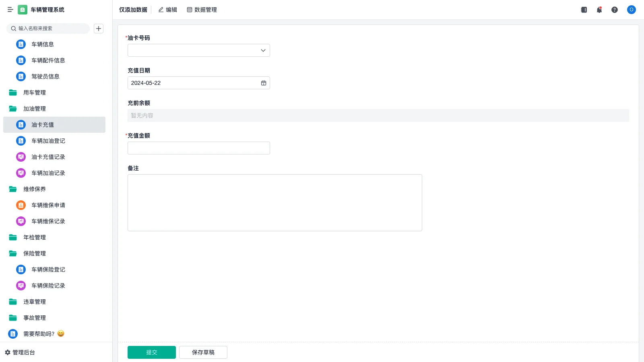Image resolution: width=644 pixels, height=362 pixels.
Task: Select 车辆维保申请 in the sidebar
Action: click(x=48, y=205)
